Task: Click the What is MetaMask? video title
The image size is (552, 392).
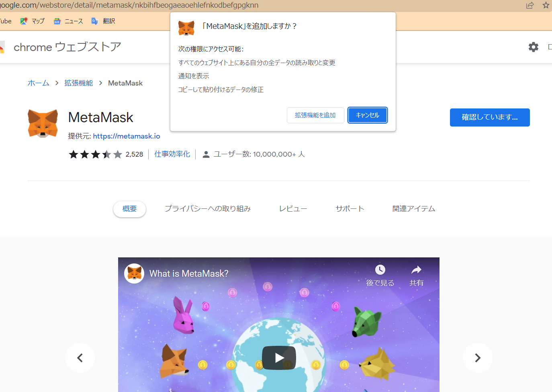Action: [189, 274]
